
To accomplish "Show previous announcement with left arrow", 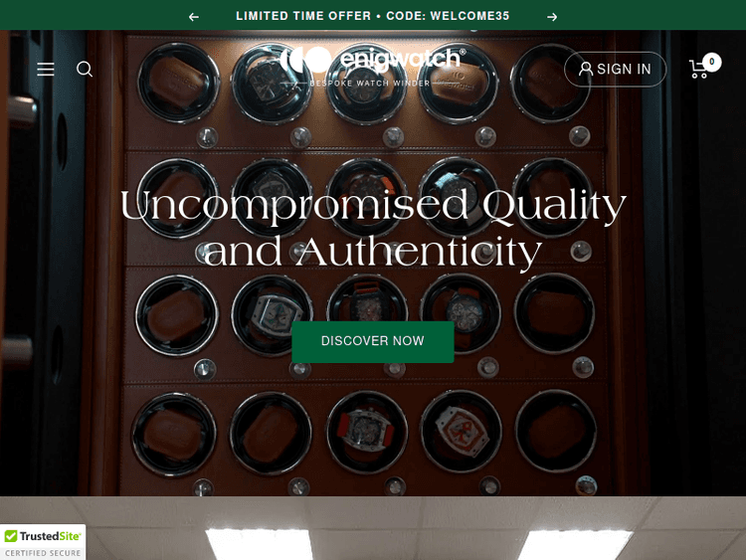I will pos(193,17).
